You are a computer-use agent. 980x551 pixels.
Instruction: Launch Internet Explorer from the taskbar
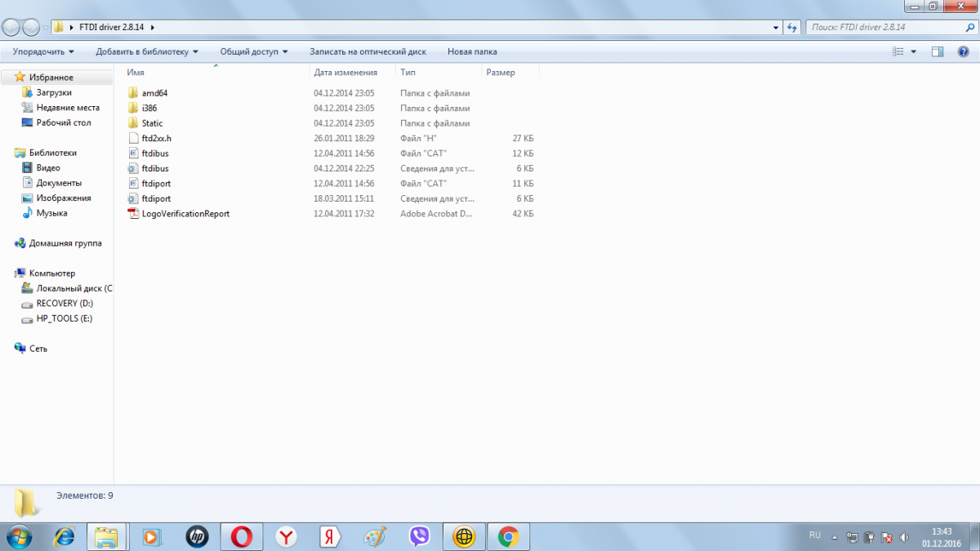click(x=65, y=536)
